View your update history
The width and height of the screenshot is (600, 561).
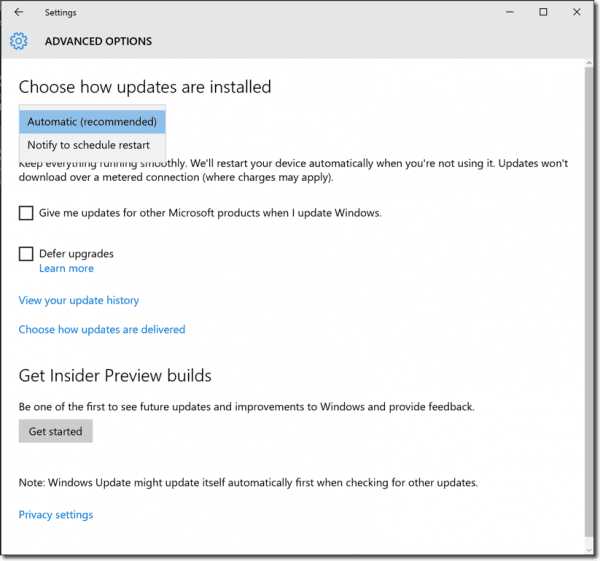pos(79,300)
